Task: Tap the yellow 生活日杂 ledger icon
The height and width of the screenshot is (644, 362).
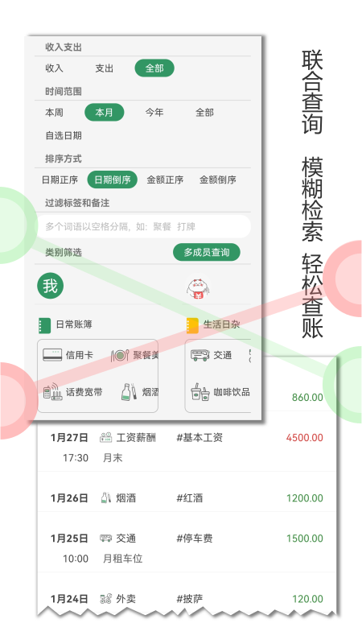Action: click(x=192, y=325)
